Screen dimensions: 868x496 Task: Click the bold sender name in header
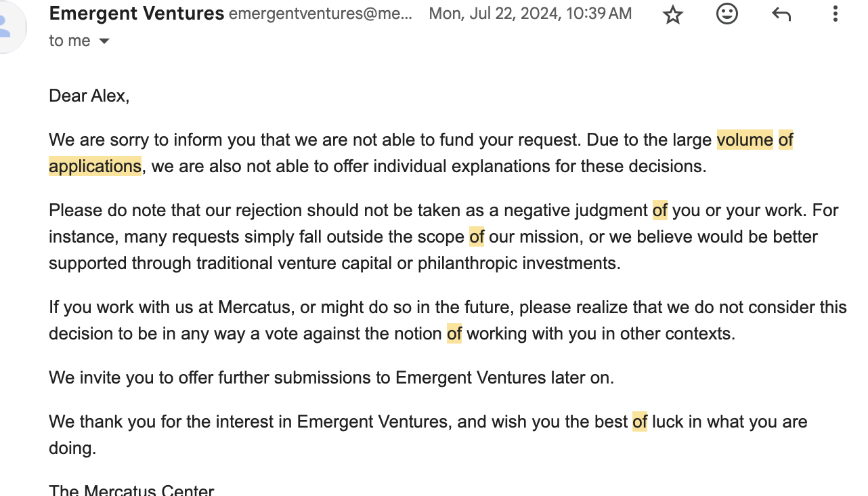click(136, 13)
